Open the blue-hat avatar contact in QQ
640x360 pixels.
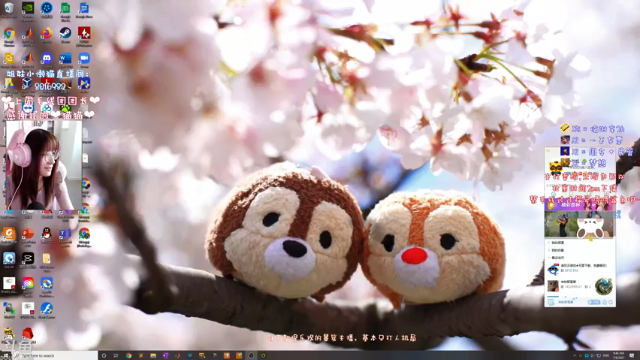click(x=553, y=269)
